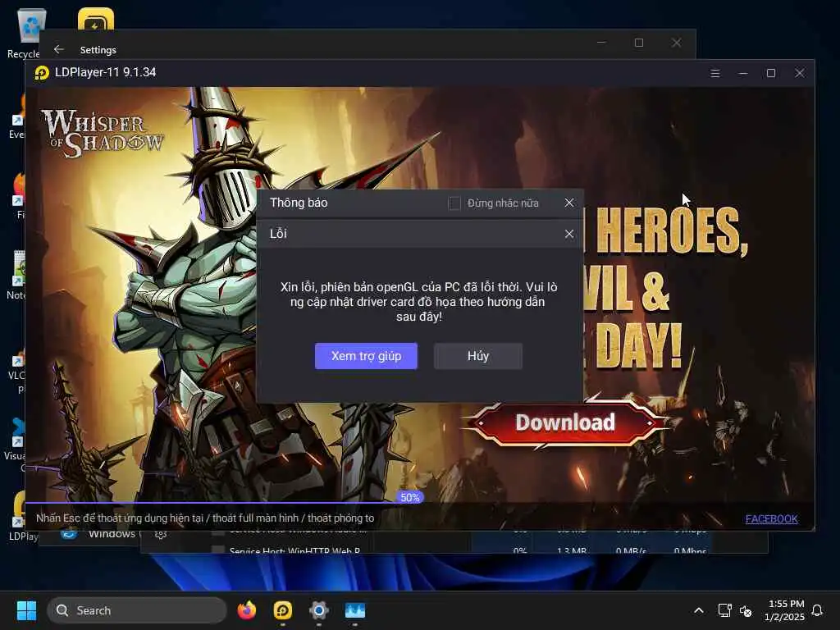Click the 50% loading progress indicator
Screen dimensions: 840x630
click(x=410, y=498)
